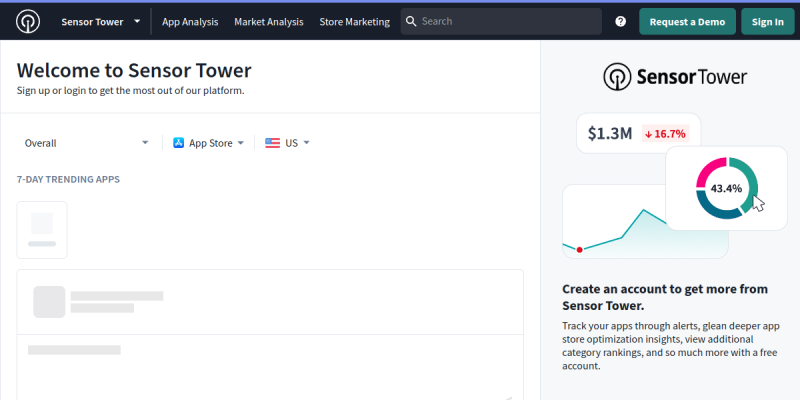Click the 'Track your apps through alerts' paragraph
Screen dimensions: 800x400
click(x=671, y=346)
